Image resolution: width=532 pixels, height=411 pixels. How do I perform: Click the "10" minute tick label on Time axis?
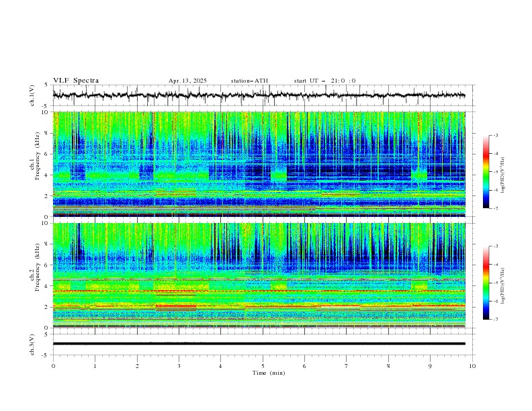pos(472,366)
